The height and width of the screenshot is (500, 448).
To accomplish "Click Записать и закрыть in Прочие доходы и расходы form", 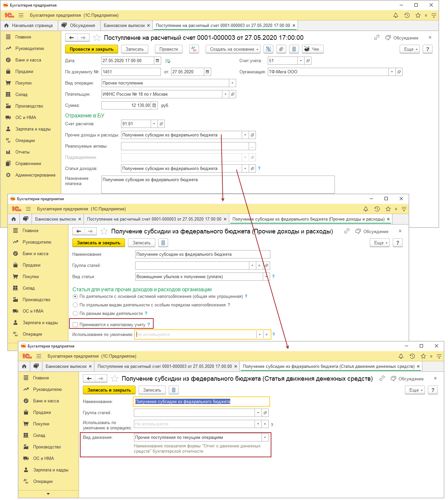I will click(99, 243).
